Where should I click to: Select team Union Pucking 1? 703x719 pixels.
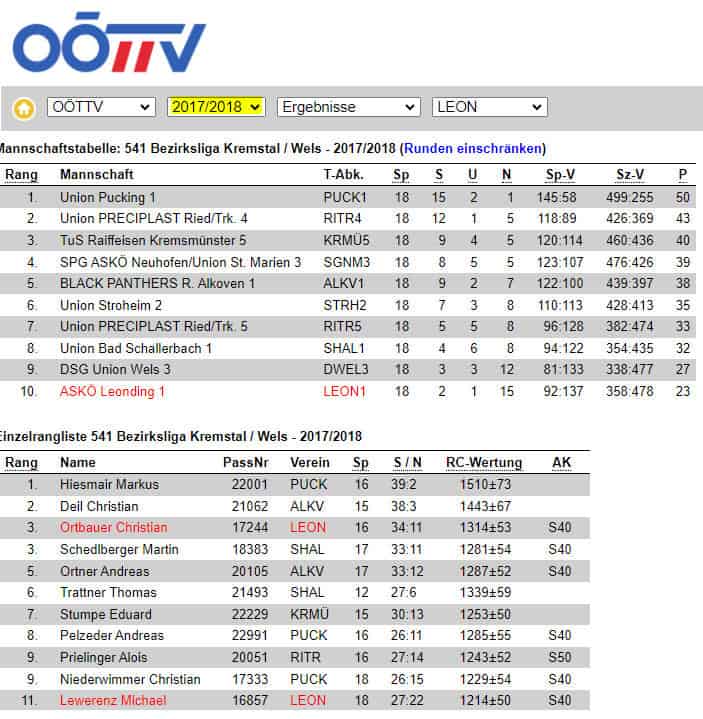click(x=108, y=198)
